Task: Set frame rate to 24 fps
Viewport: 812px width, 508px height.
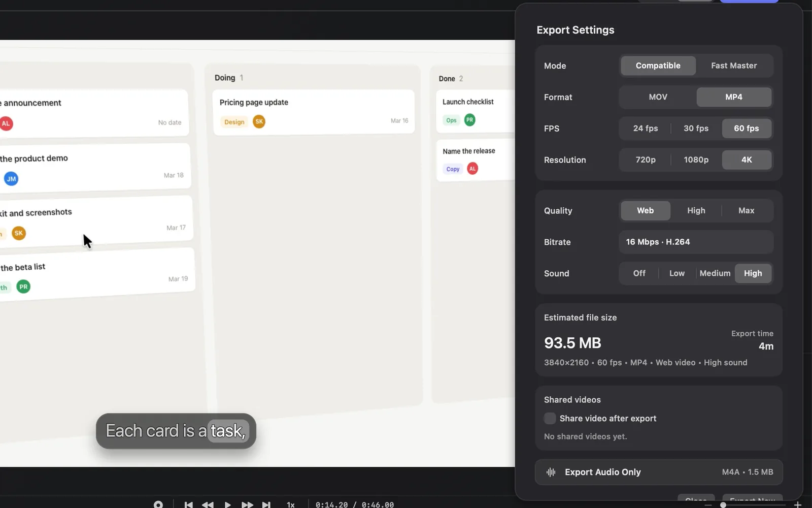Action: coord(646,129)
